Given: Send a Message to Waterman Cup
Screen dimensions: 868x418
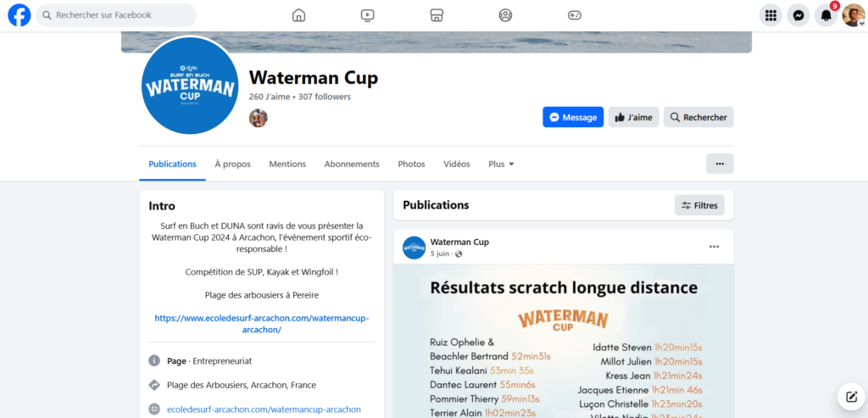Looking at the screenshot, I should (573, 117).
